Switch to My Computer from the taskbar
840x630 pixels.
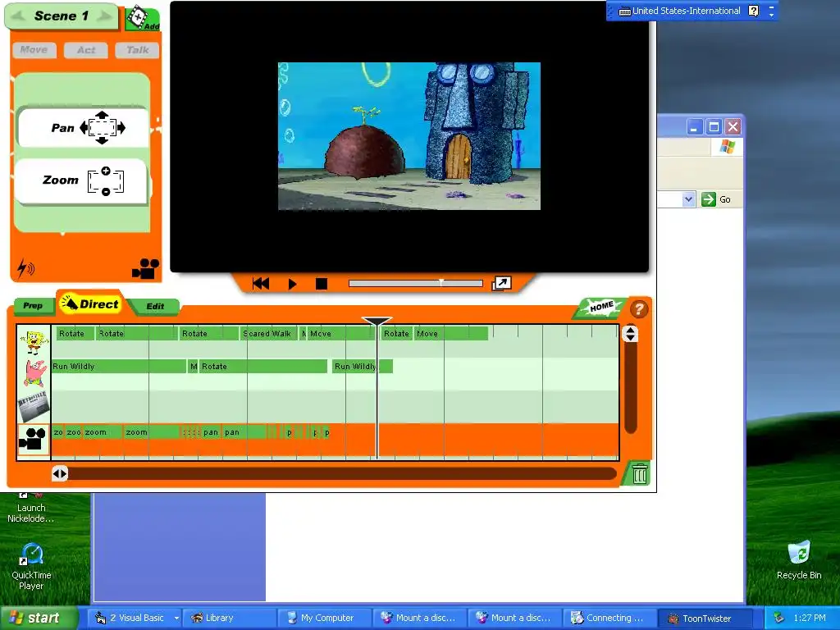point(326,618)
